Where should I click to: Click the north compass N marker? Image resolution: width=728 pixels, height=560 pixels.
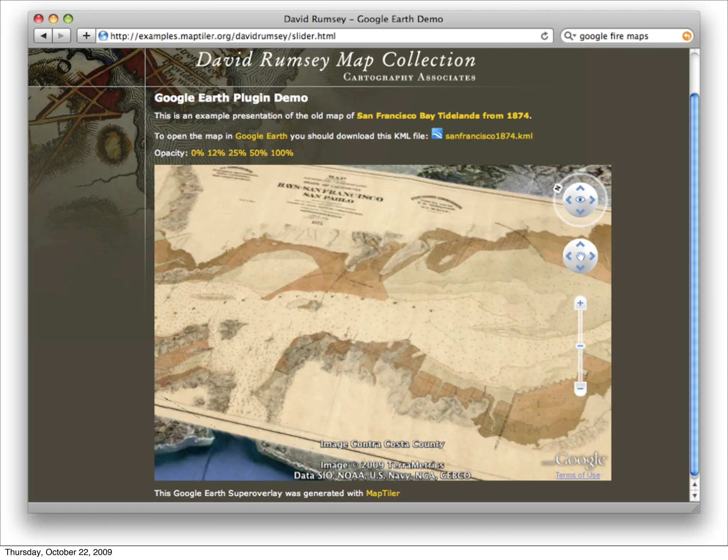(x=557, y=188)
